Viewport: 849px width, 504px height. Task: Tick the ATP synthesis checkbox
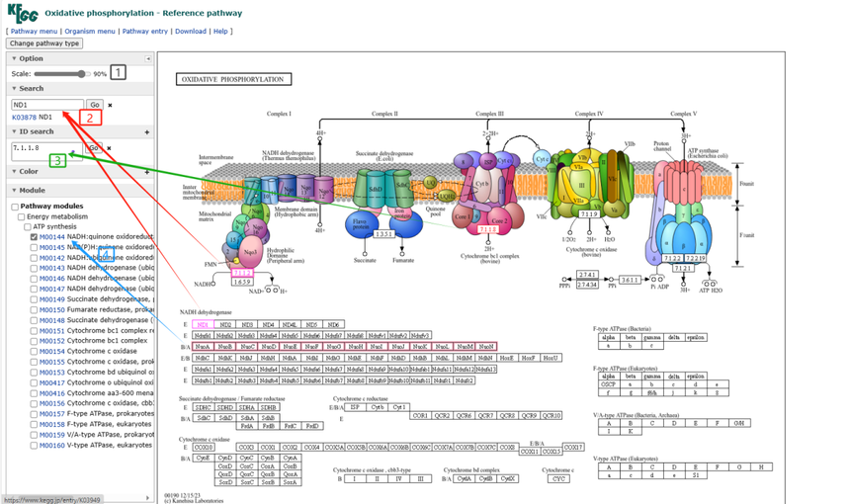tap(27, 227)
